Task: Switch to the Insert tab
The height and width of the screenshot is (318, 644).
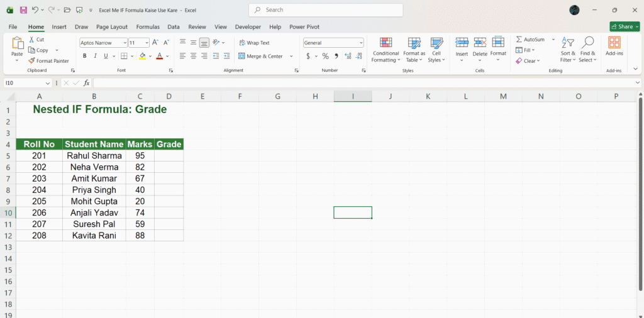Action: point(59,26)
